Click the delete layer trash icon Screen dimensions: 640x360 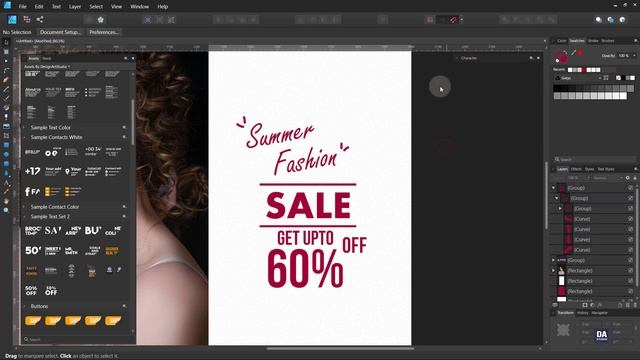635,305
